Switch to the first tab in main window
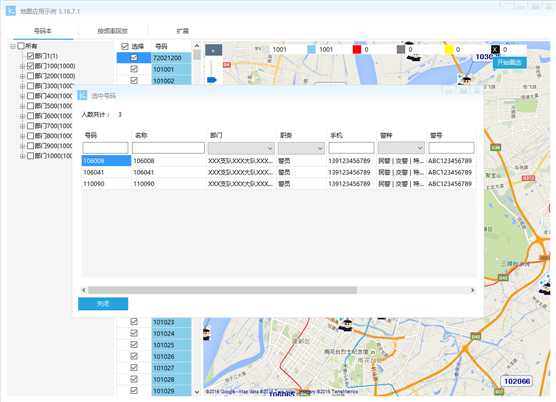 (x=43, y=31)
